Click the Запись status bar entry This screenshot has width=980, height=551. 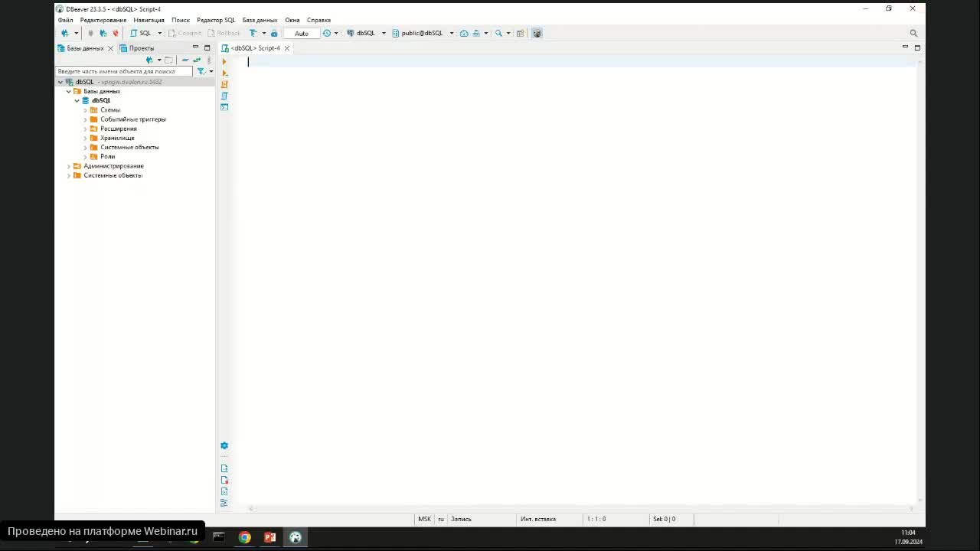coord(461,519)
